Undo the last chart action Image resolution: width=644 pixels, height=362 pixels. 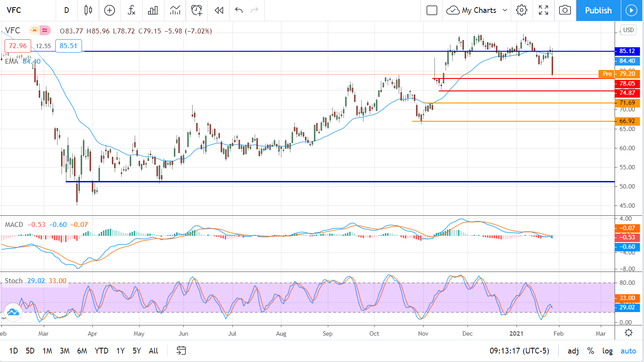239,10
